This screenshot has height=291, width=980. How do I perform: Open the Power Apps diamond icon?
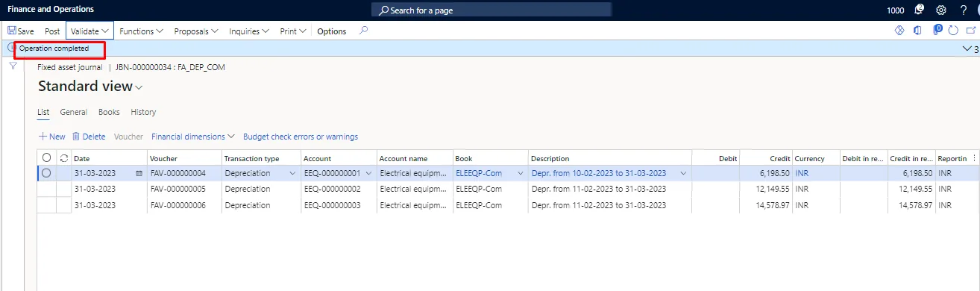(x=899, y=31)
